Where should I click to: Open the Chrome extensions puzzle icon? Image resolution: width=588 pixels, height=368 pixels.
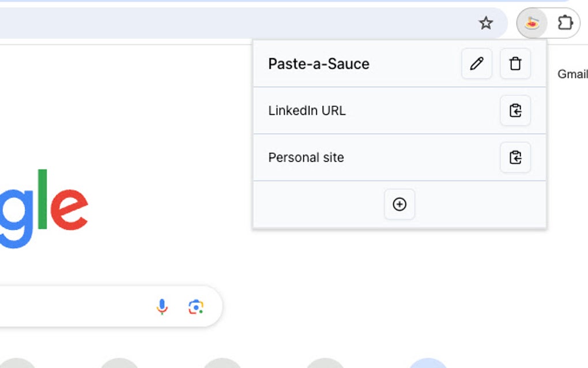(565, 23)
